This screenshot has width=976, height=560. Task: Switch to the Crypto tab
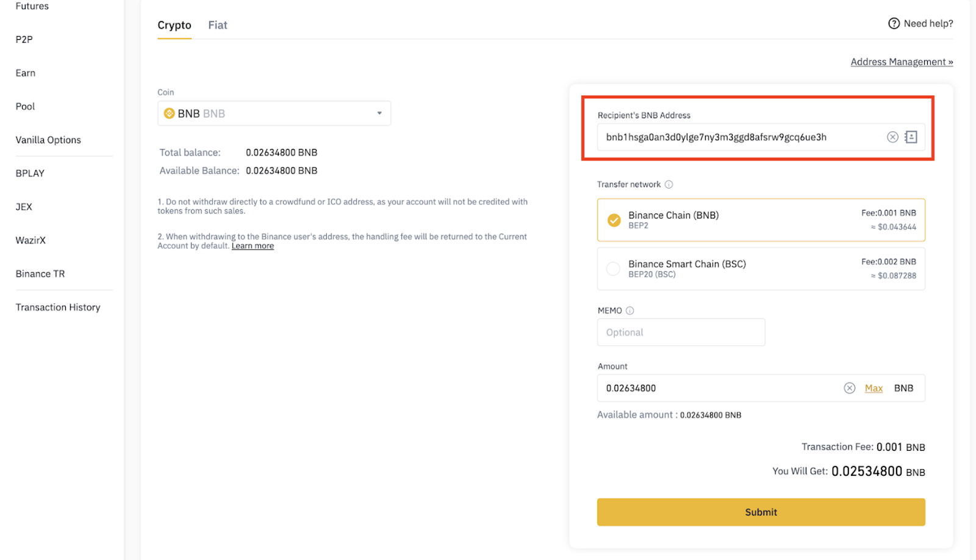(x=174, y=25)
